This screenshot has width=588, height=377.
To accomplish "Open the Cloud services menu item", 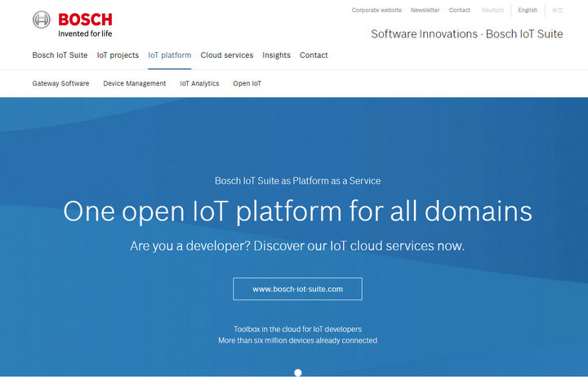I will (227, 55).
